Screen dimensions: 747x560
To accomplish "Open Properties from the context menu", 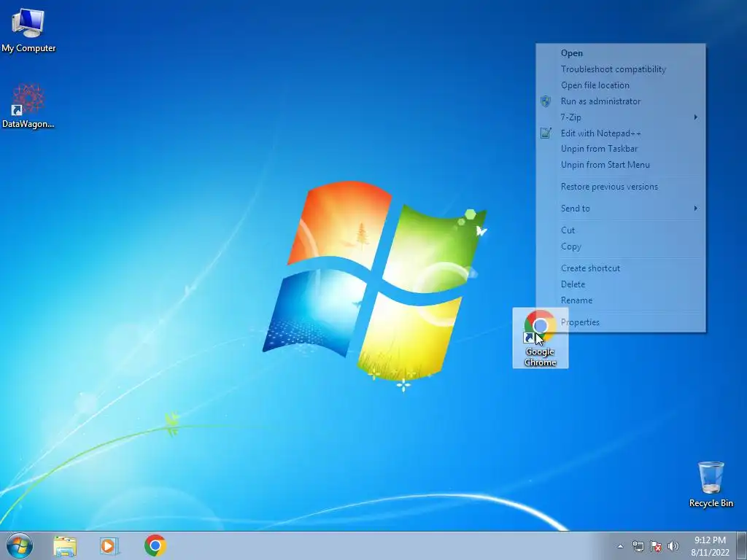I will click(621, 322).
